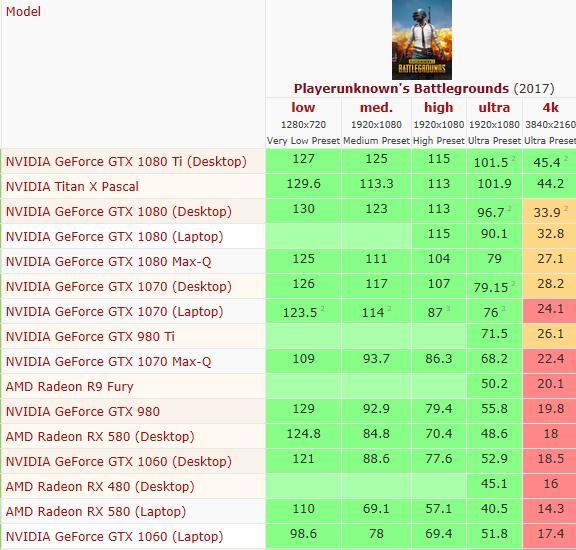Click the 93.7 med value for GTX 1070 Max-Q
576x550 pixels.
376,358
